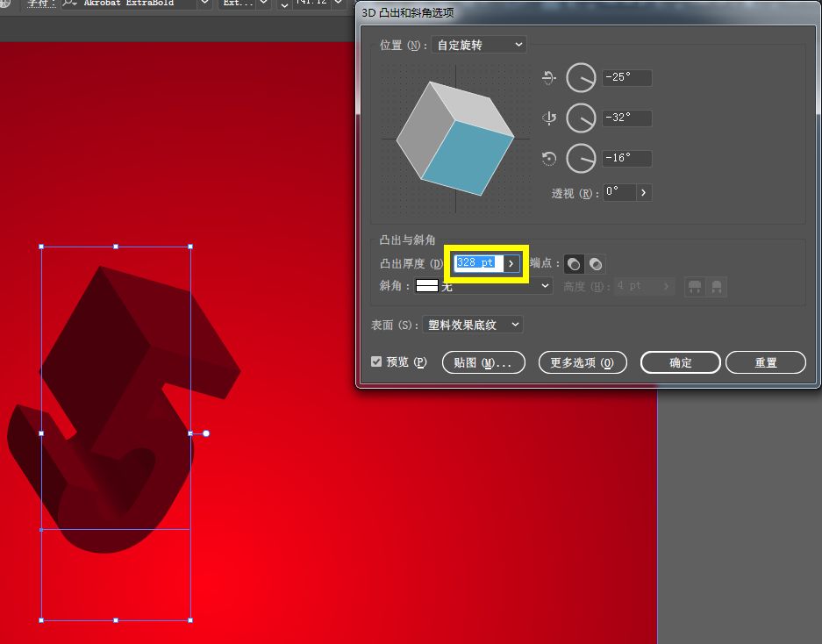
Task: Toggle the 预览 preview checkbox
Action: (376, 361)
